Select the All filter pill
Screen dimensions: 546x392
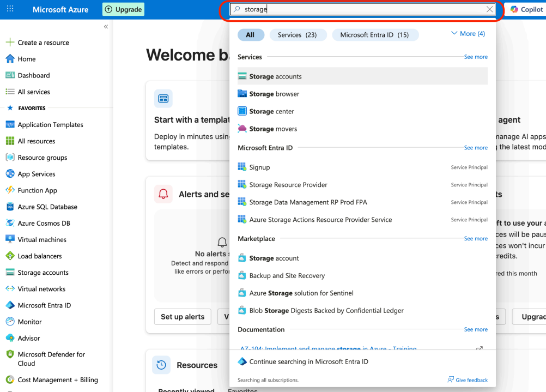(x=250, y=35)
